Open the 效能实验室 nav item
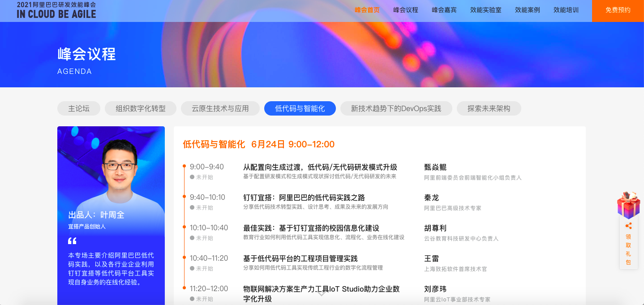 pyautogui.click(x=486, y=10)
